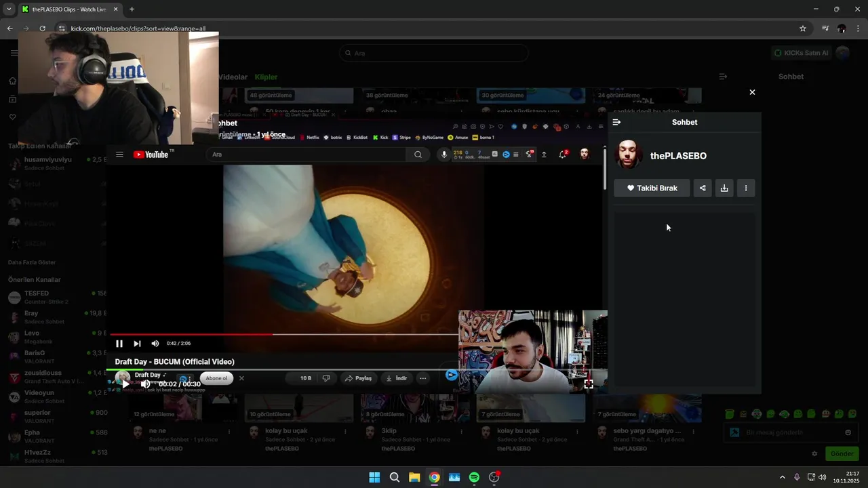Share the clip using the share icon
This screenshot has height=488, width=868.
[703, 188]
